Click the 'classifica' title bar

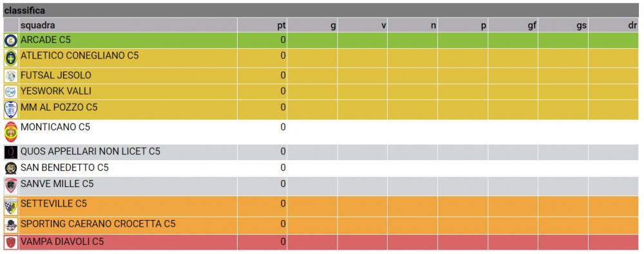pyautogui.click(x=321, y=10)
